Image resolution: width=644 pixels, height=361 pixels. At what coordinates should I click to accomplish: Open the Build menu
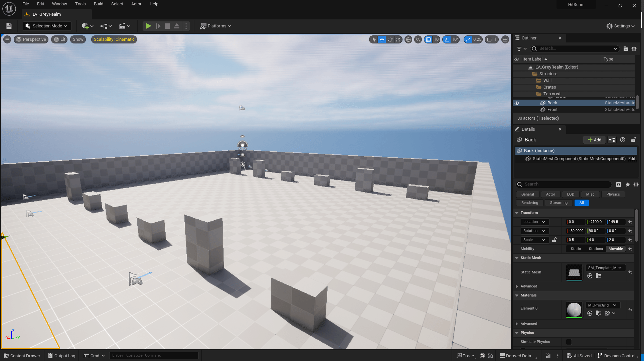click(98, 4)
